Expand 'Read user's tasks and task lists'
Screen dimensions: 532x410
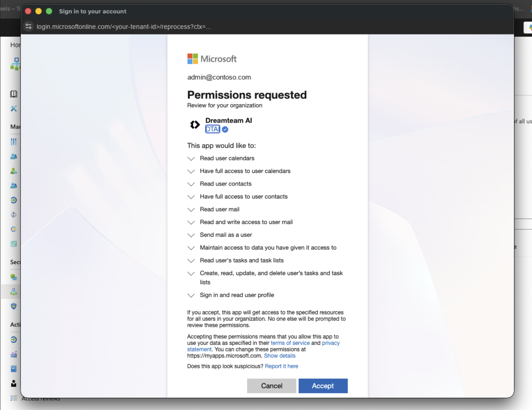point(191,261)
